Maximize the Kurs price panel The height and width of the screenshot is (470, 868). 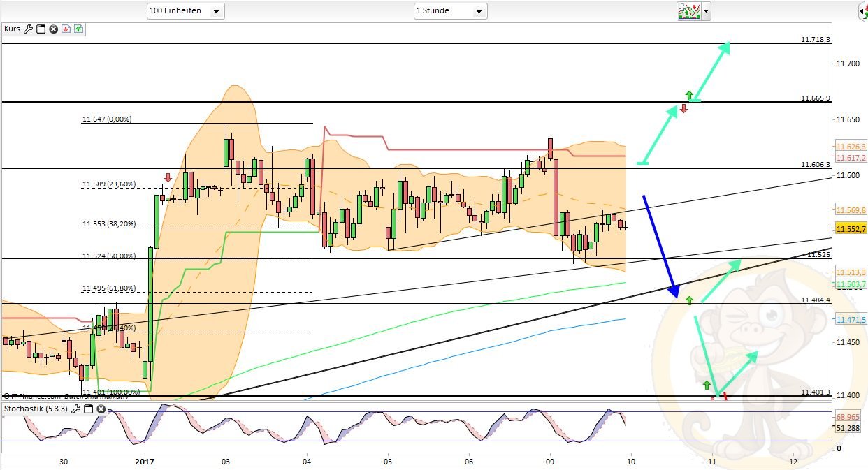tap(41, 29)
